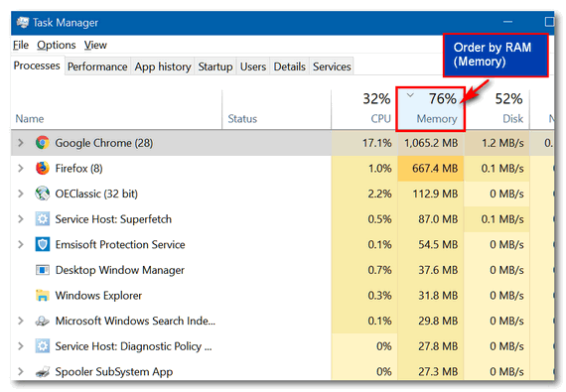Click the Emsisoft Protection Service shield icon
Screen dimensions: 566x392
point(43,244)
